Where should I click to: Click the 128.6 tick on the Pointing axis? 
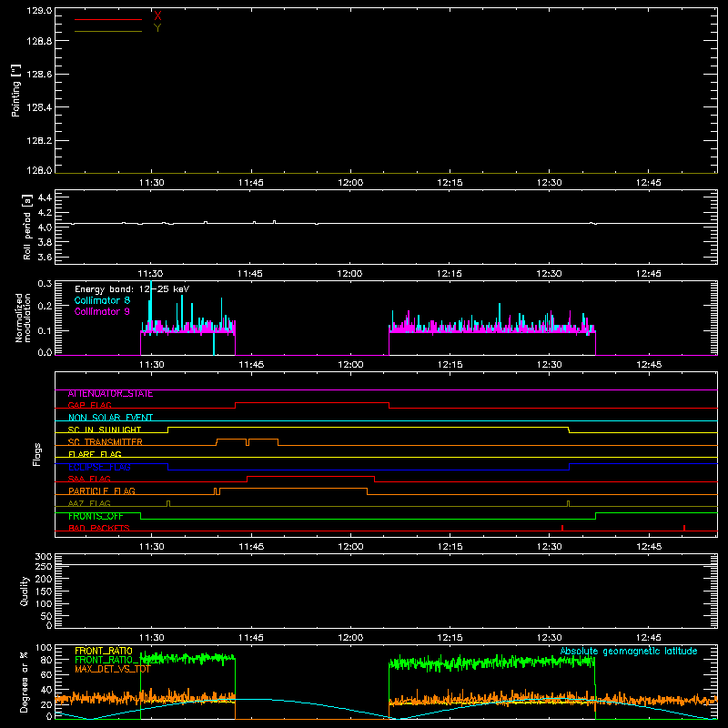click(39, 75)
